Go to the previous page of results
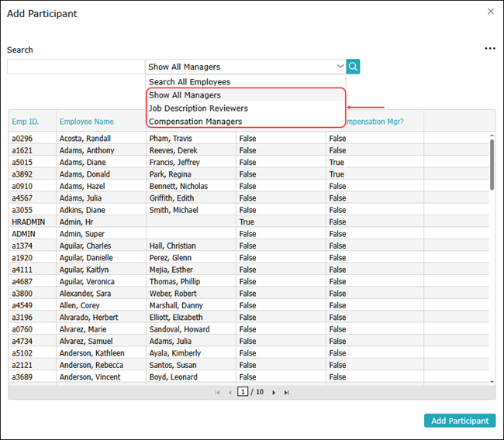The image size is (504, 440). pos(230,393)
